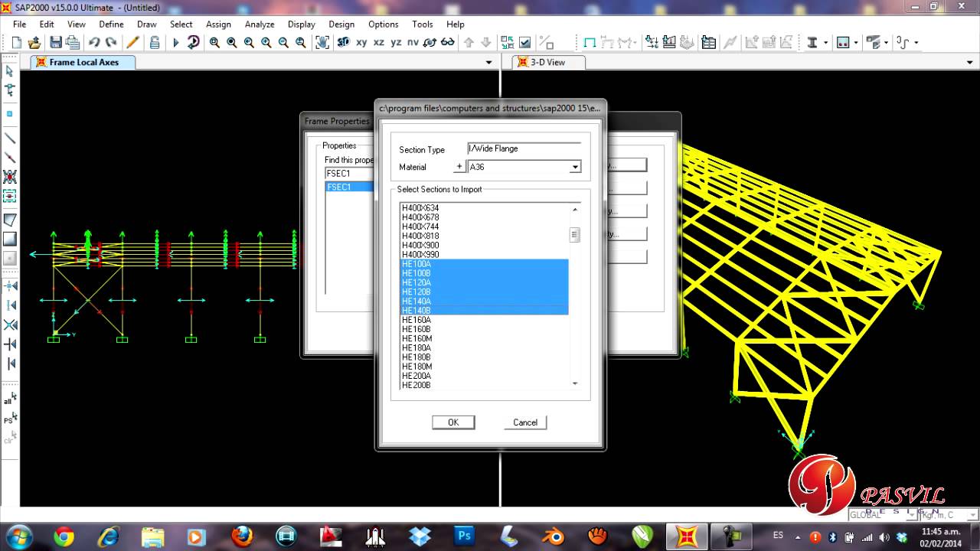This screenshot has height=551, width=980.
Task: Switch to the yz elevation view
Action: click(396, 43)
